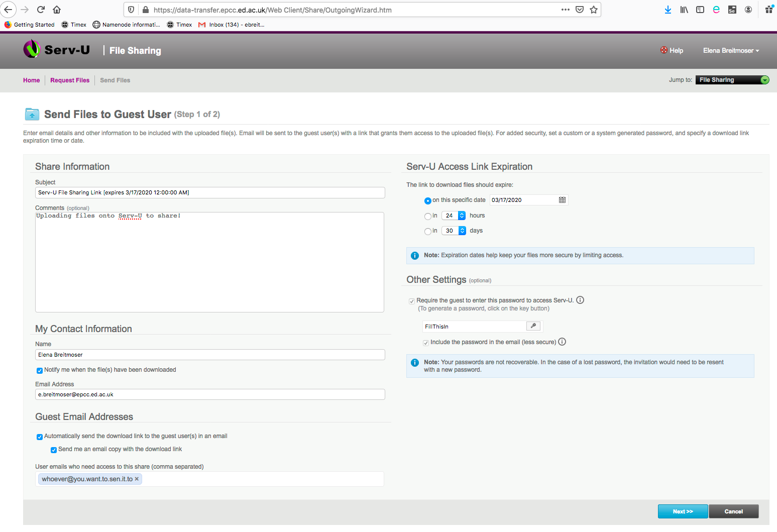Go to the Home tab

(31, 80)
